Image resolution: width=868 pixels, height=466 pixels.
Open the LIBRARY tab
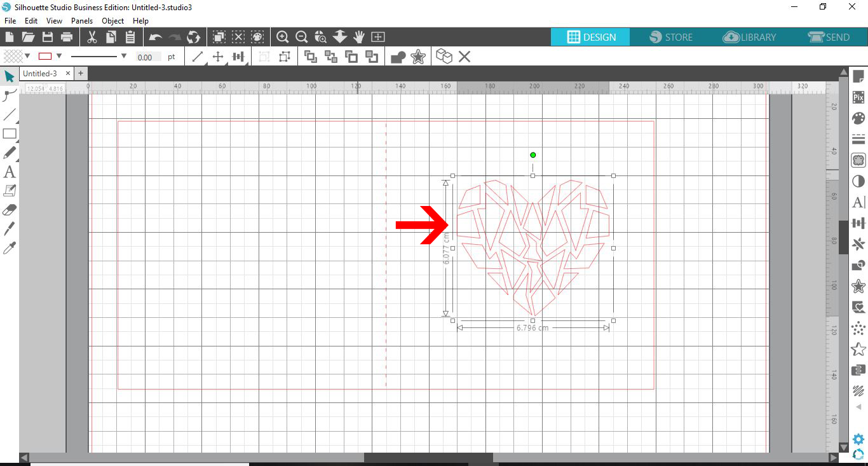[x=750, y=37]
